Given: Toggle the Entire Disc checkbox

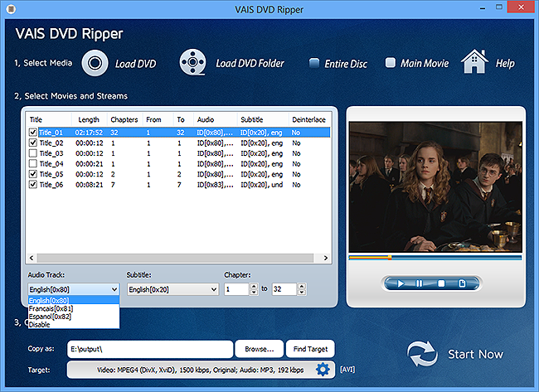Looking at the screenshot, I should (x=313, y=63).
